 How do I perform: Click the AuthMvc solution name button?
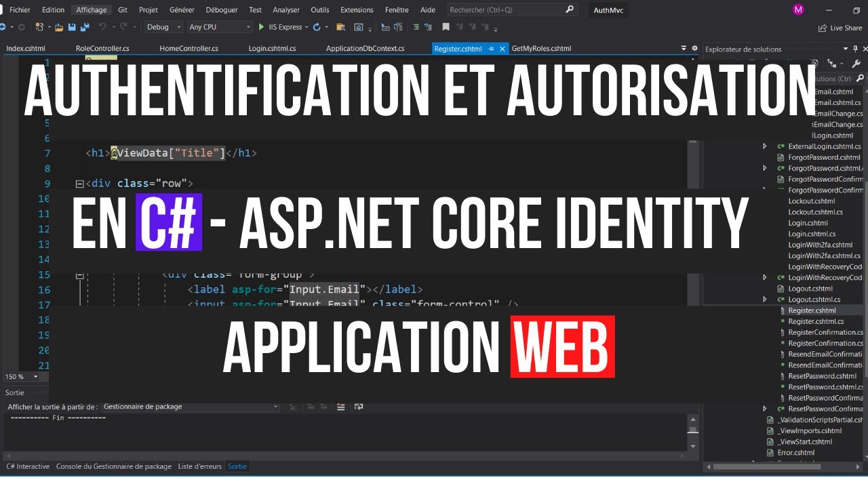608,10
